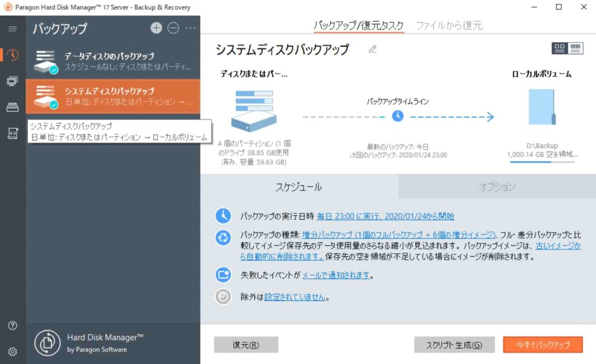This screenshot has width=596, height=364.
Task: Click the schedule clock icon
Action: click(x=223, y=216)
